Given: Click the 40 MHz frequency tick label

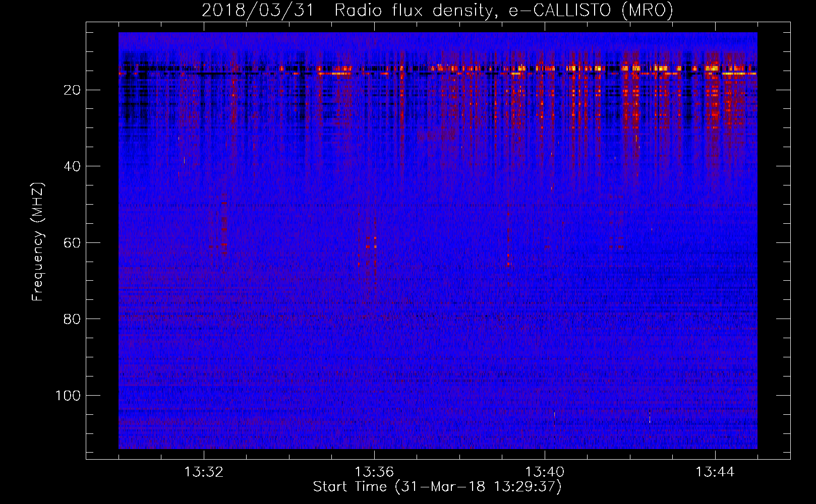Looking at the screenshot, I should tap(73, 166).
